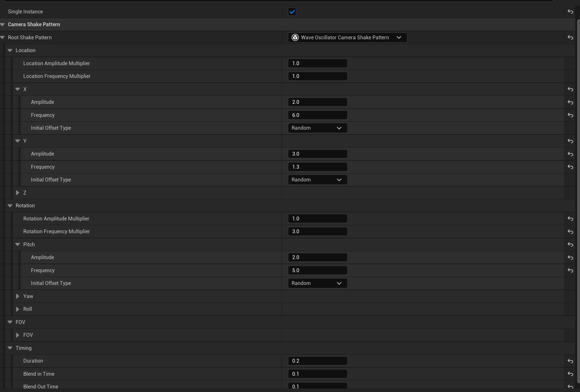Open X Initial Offset Type dropdown
The width and height of the screenshot is (580, 392).
[x=317, y=128]
